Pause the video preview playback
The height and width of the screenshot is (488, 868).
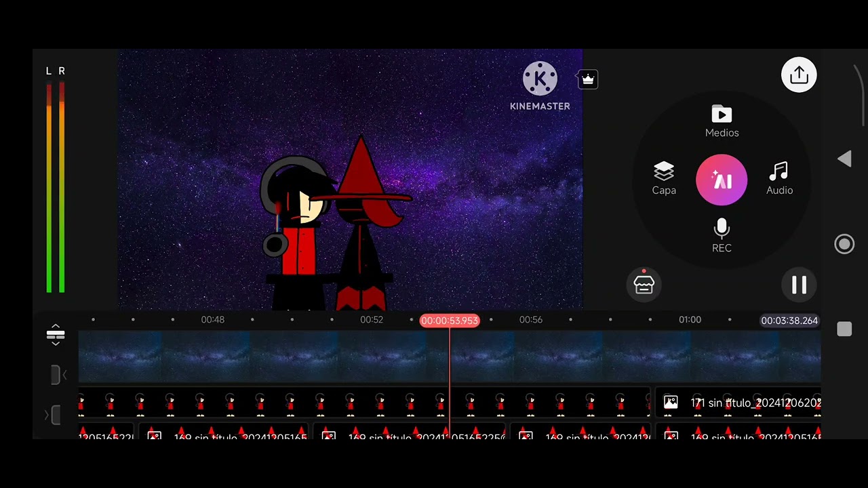point(799,285)
